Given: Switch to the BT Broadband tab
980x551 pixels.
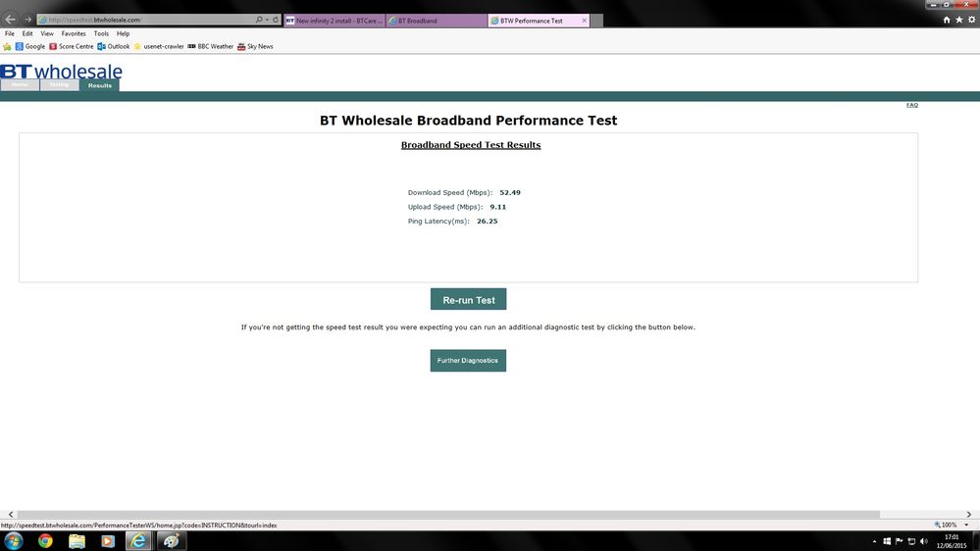Looking at the screenshot, I should click(x=437, y=21).
